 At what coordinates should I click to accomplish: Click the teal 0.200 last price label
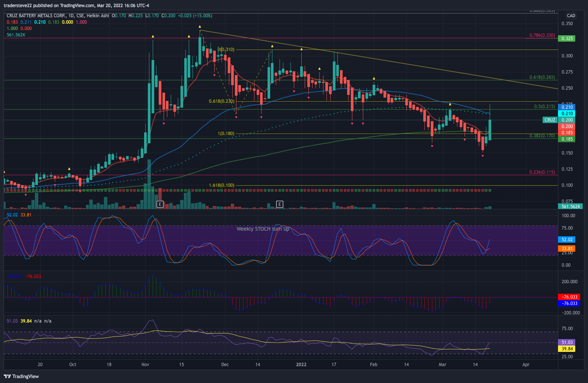tap(567, 120)
